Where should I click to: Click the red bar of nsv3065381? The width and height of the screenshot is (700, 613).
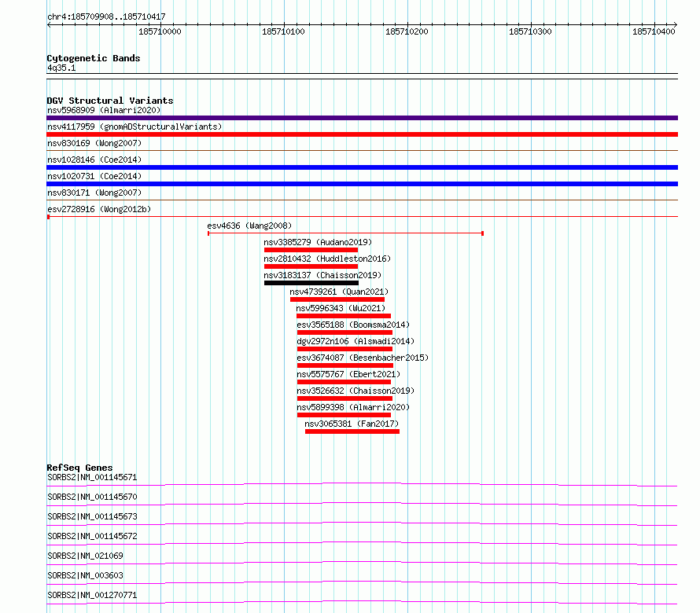pos(352,431)
